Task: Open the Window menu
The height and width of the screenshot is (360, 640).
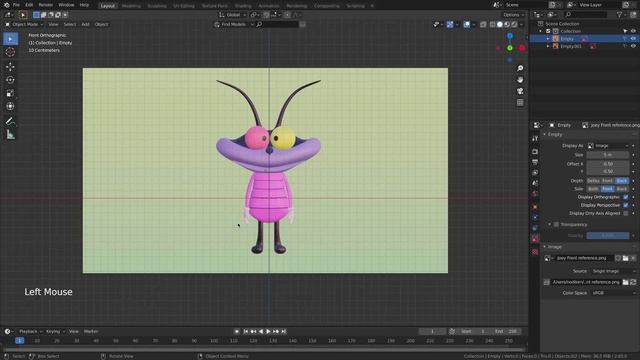Action: 66,5
